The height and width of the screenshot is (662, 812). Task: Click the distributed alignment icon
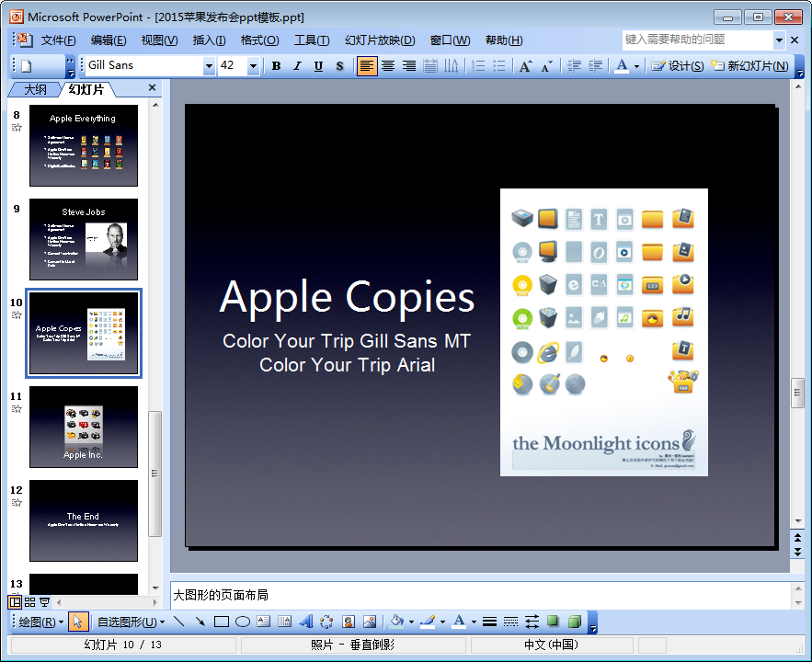[x=429, y=65]
